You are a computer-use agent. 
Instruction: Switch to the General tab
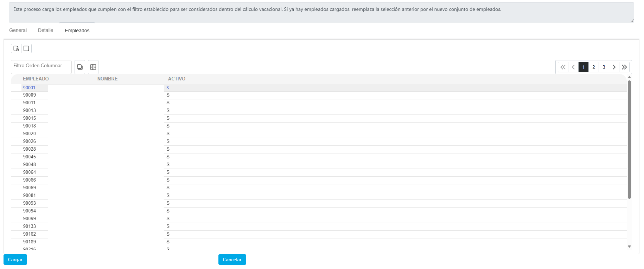tap(18, 31)
